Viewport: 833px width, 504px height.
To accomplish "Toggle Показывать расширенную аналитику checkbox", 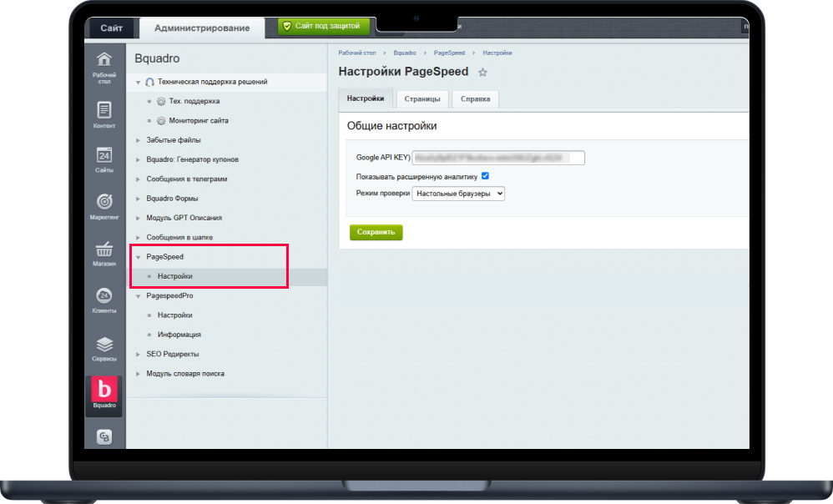I will (x=485, y=176).
